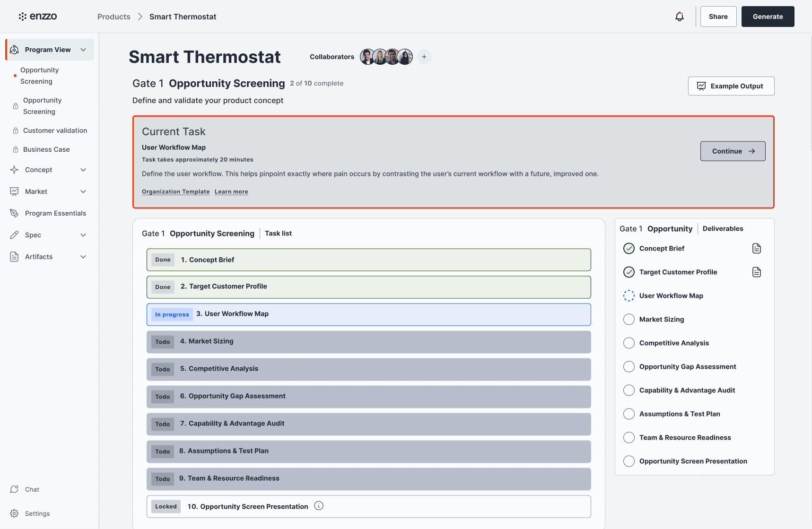Toggle Competitive Analysis deliverable circle
Viewport: 812px width, 529px height.
click(x=629, y=343)
